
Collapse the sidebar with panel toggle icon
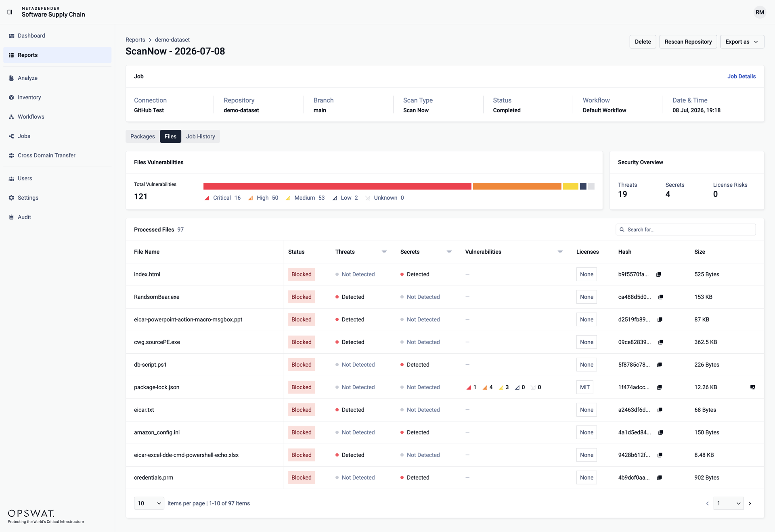click(10, 12)
